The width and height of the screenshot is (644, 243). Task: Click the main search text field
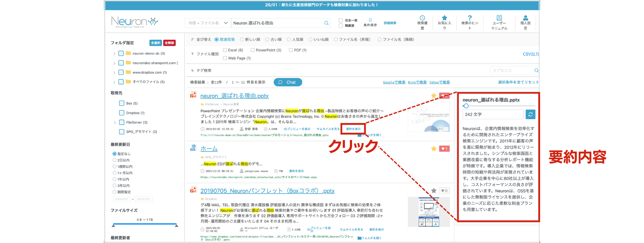[x=277, y=23]
